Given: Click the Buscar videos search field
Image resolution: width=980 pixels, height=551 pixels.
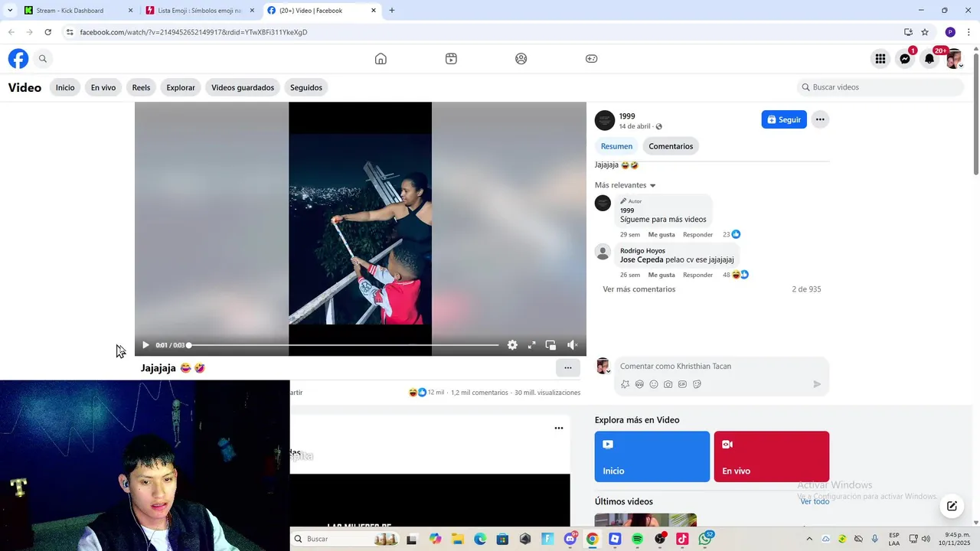Looking at the screenshot, I should coord(880,87).
